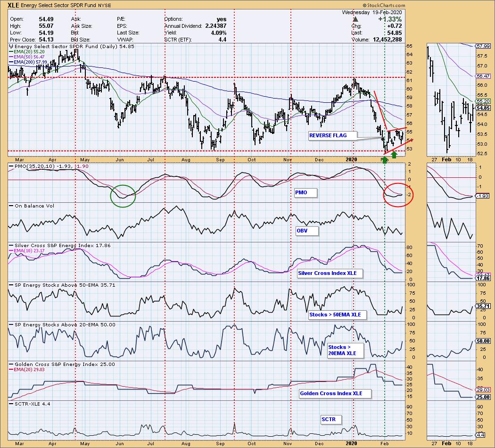This screenshot has height=448, width=495.
Task: Click the Silver Cross S&P Energy Index title
Action: (60, 245)
